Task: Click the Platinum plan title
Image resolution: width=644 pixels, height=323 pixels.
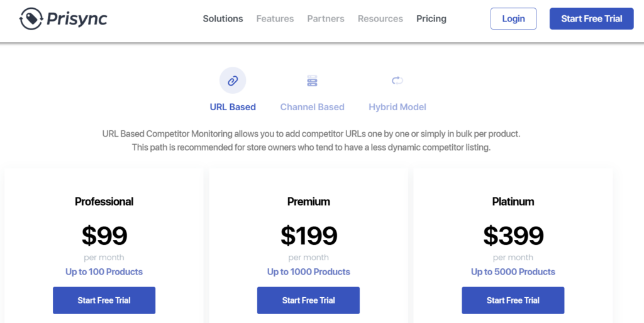Action: (513, 201)
